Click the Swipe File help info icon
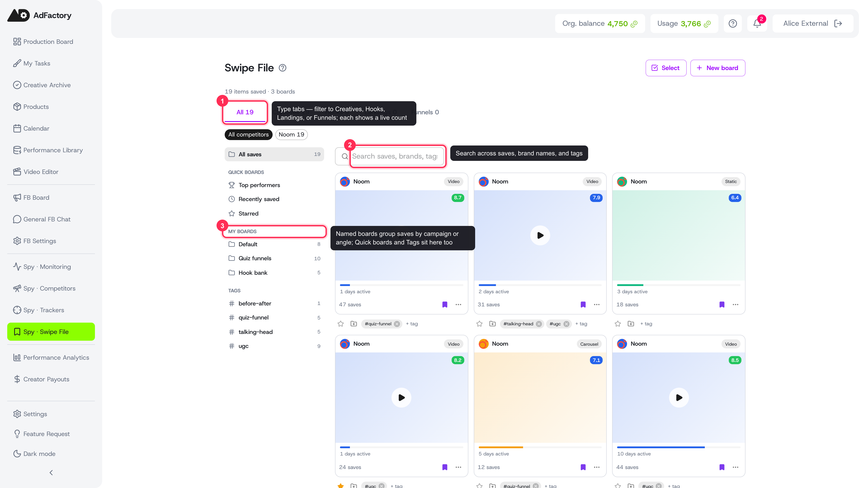 [282, 68]
